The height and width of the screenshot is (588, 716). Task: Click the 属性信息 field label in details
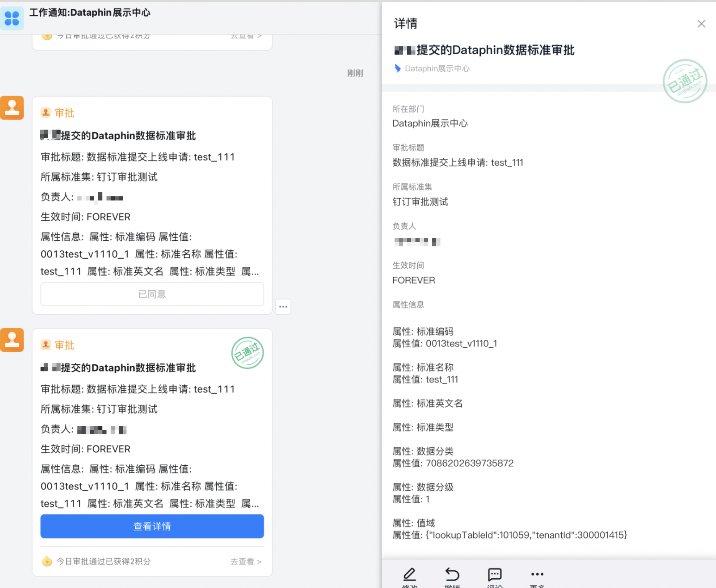pos(408,305)
